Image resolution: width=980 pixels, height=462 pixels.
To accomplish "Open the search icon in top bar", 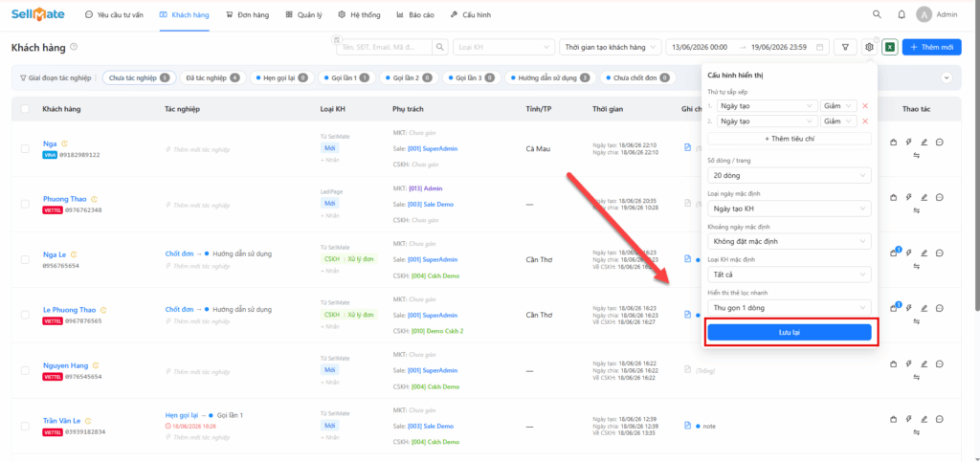I will point(878,14).
